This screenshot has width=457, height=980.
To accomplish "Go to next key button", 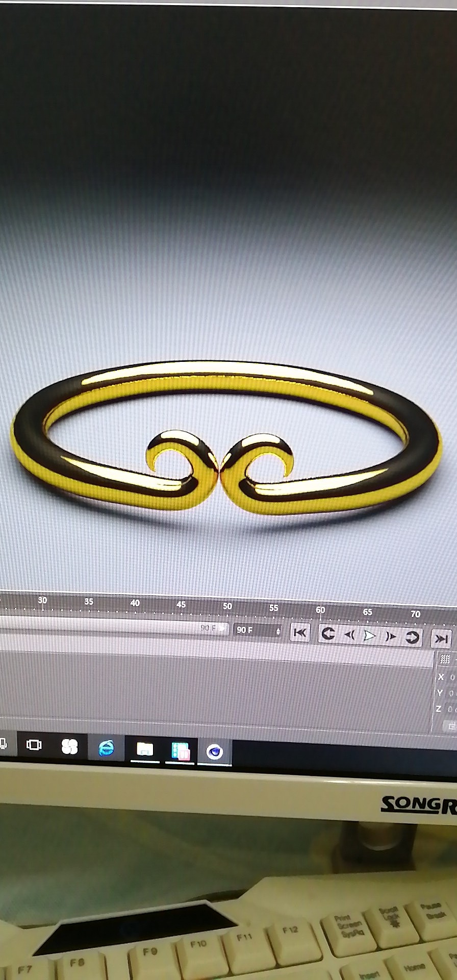I will click(412, 638).
